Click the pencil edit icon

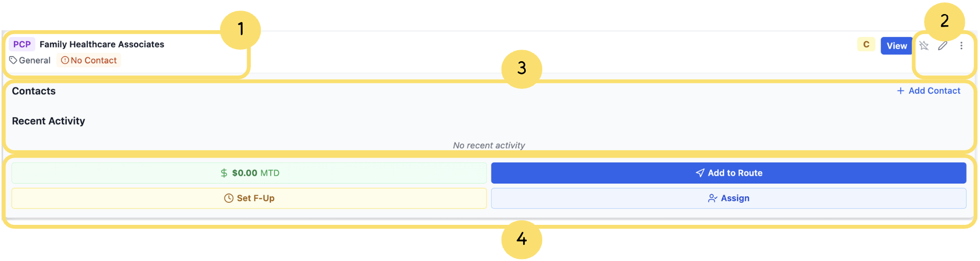coord(943,46)
